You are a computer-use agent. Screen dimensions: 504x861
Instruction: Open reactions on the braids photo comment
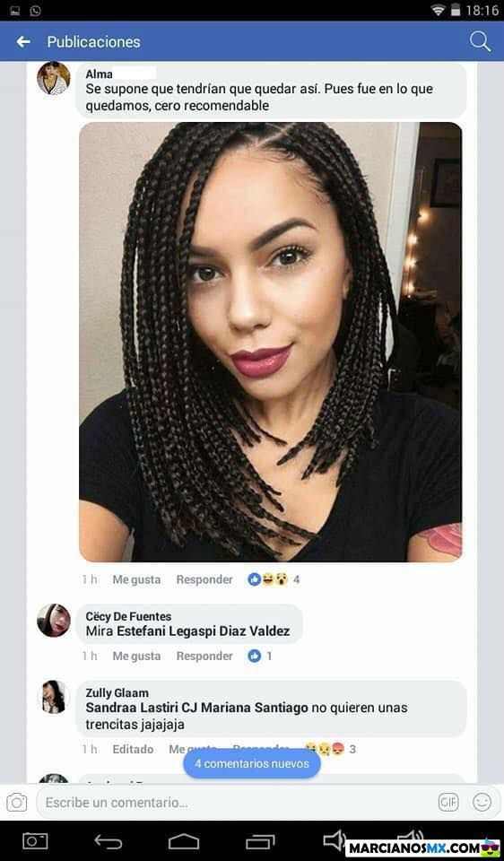[274, 579]
